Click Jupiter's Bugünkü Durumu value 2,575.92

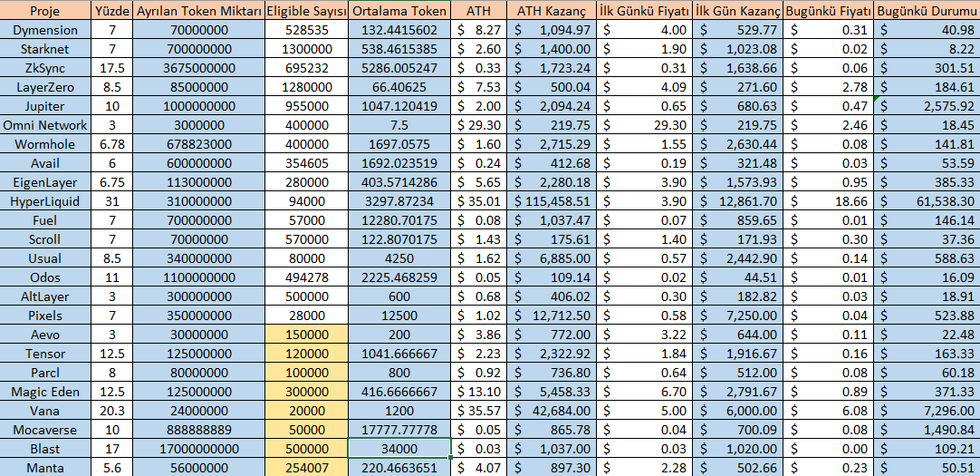pyautogui.click(x=927, y=106)
